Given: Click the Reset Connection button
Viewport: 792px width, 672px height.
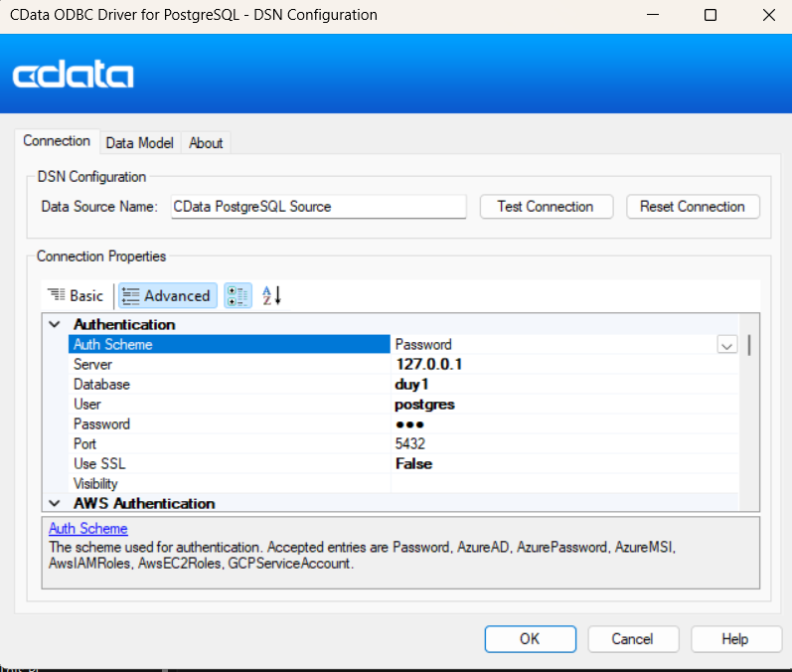Looking at the screenshot, I should point(693,207).
